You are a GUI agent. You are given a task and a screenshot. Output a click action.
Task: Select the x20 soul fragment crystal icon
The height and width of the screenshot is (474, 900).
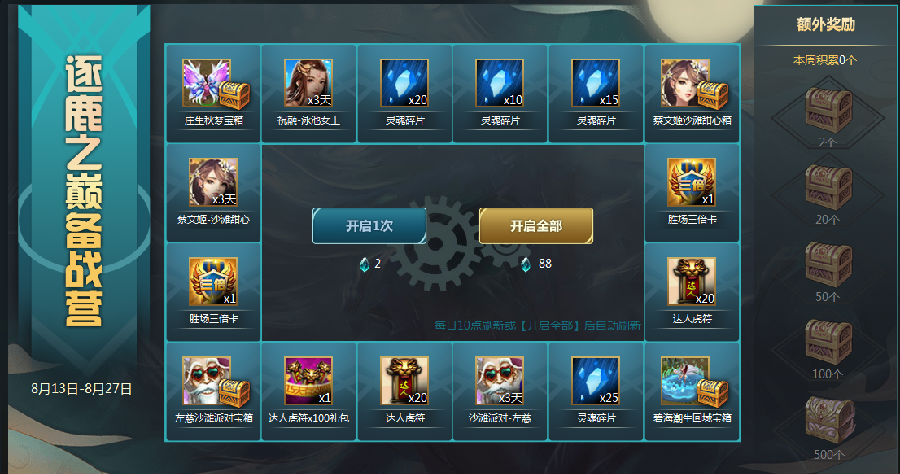(x=404, y=83)
